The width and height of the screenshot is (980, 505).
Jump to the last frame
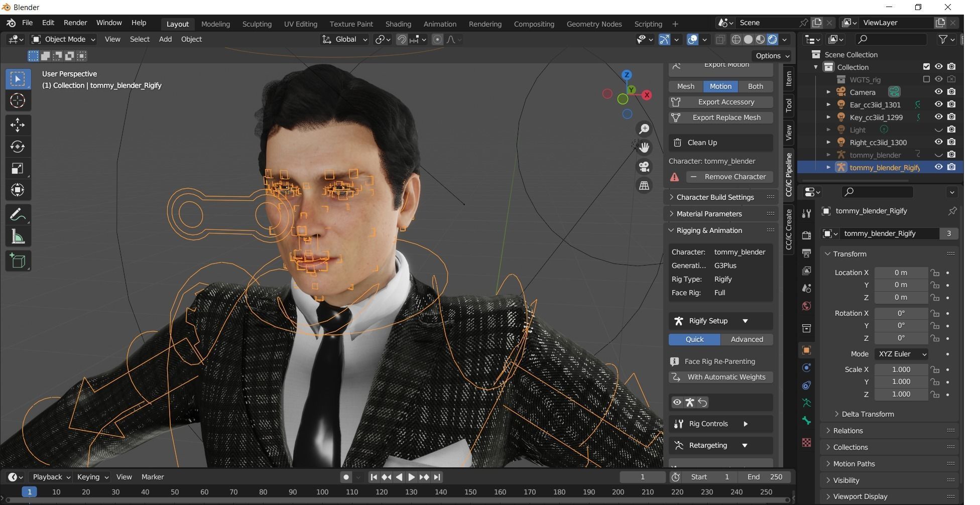point(437,477)
